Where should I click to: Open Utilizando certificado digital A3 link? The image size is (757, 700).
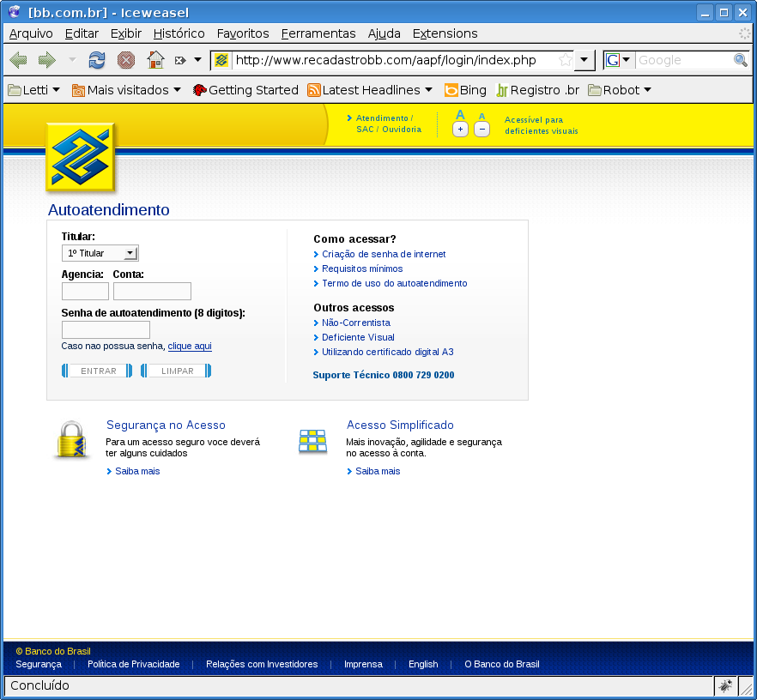tap(387, 352)
